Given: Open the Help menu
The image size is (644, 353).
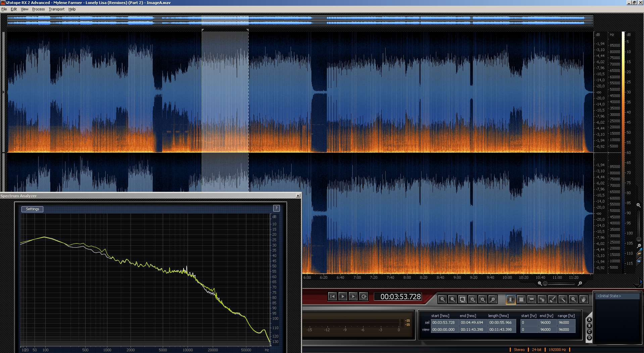Looking at the screenshot, I should [x=72, y=9].
